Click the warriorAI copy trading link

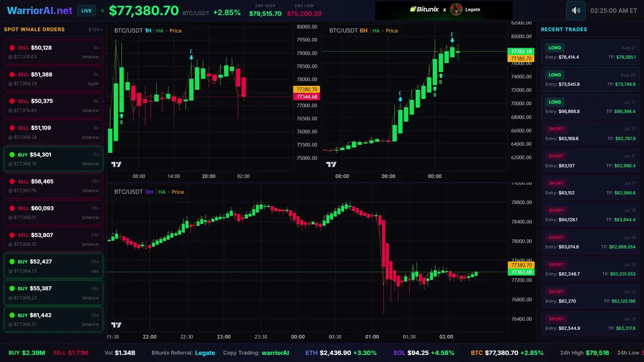[275, 353]
